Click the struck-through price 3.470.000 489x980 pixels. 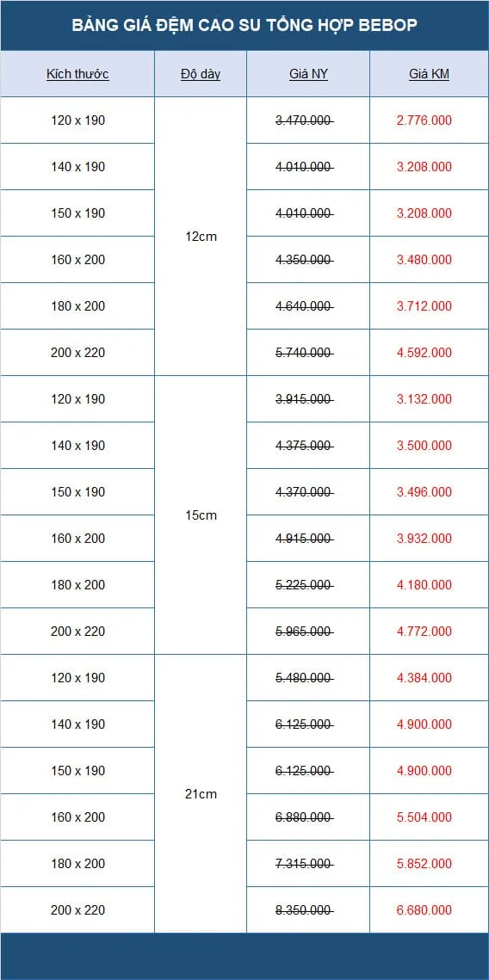tap(304, 120)
